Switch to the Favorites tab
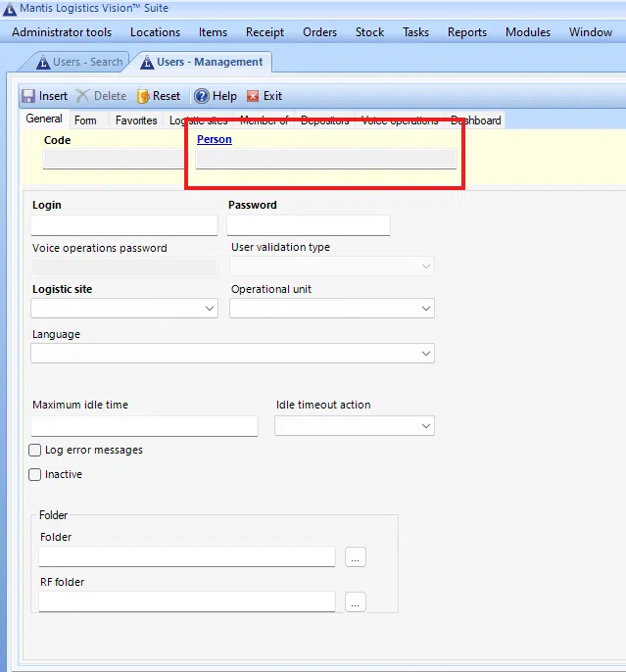 136,120
